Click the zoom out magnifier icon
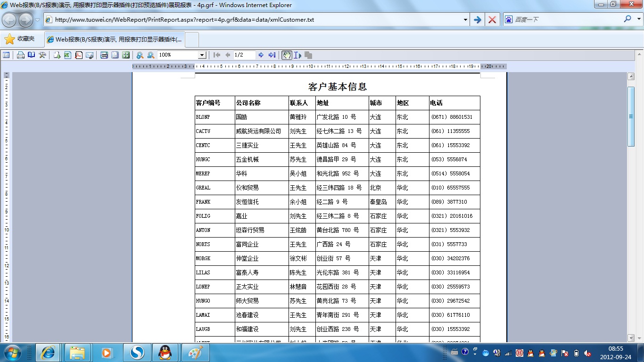Image resolution: width=644 pixels, height=362 pixels. (x=151, y=55)
